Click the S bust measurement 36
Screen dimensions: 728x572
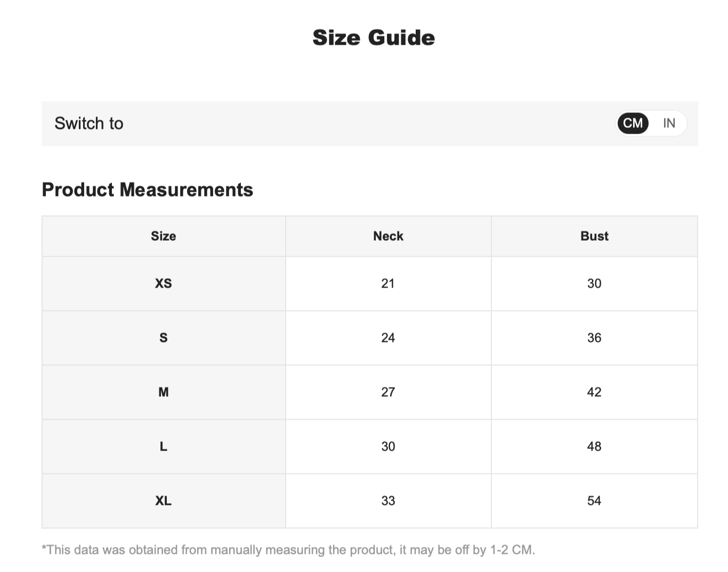pyautogui.click(x=594, y=338)
